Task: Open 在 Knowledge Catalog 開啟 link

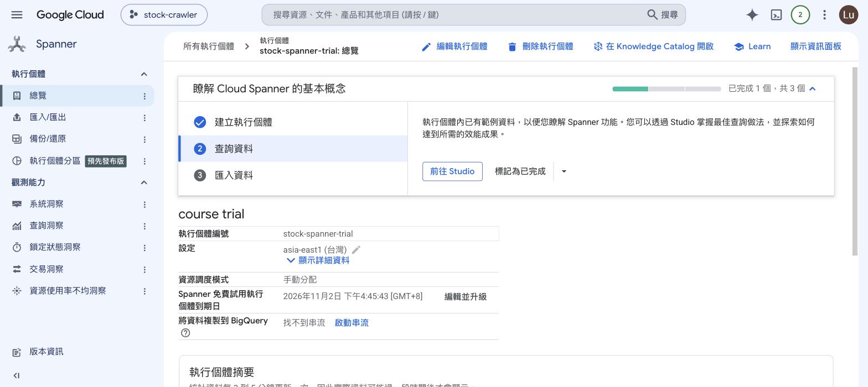Action: [654, 46]
